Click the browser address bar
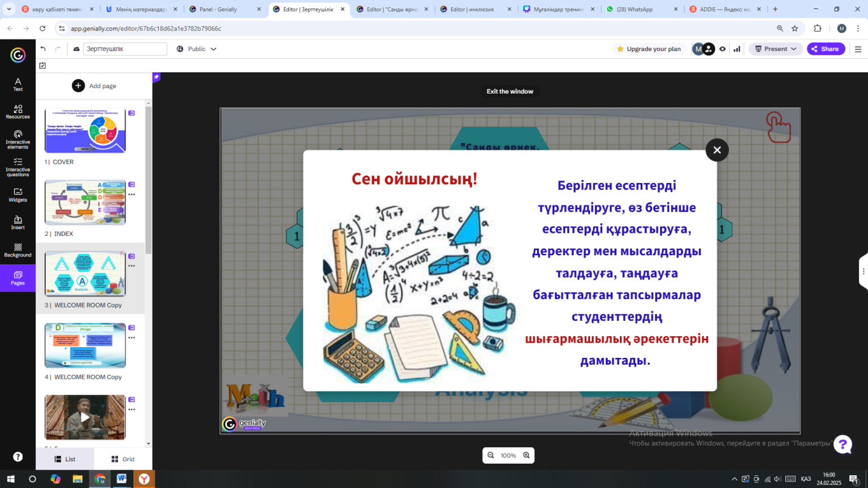This screenshot has height=488, width=868. 414,29
